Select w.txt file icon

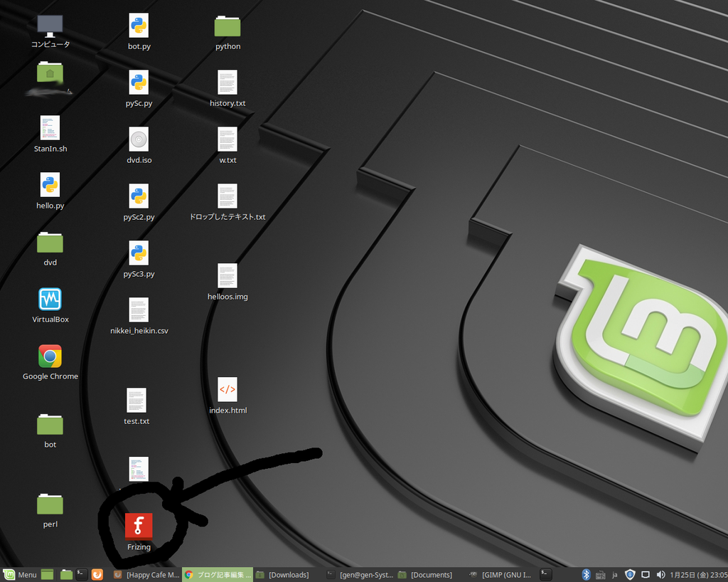point(227,139)
